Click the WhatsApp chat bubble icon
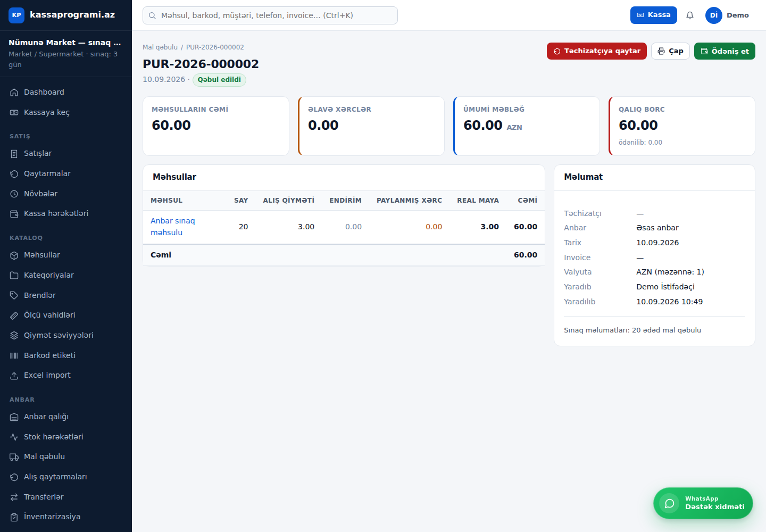This screenshot has height=532, width=766. 669,503
